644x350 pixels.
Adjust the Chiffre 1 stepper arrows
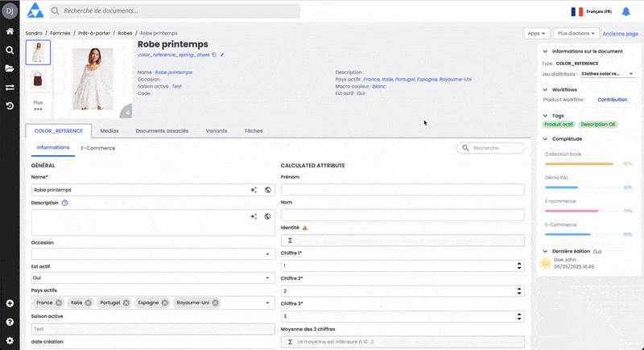pyautogui.click(x=519, y=266)
